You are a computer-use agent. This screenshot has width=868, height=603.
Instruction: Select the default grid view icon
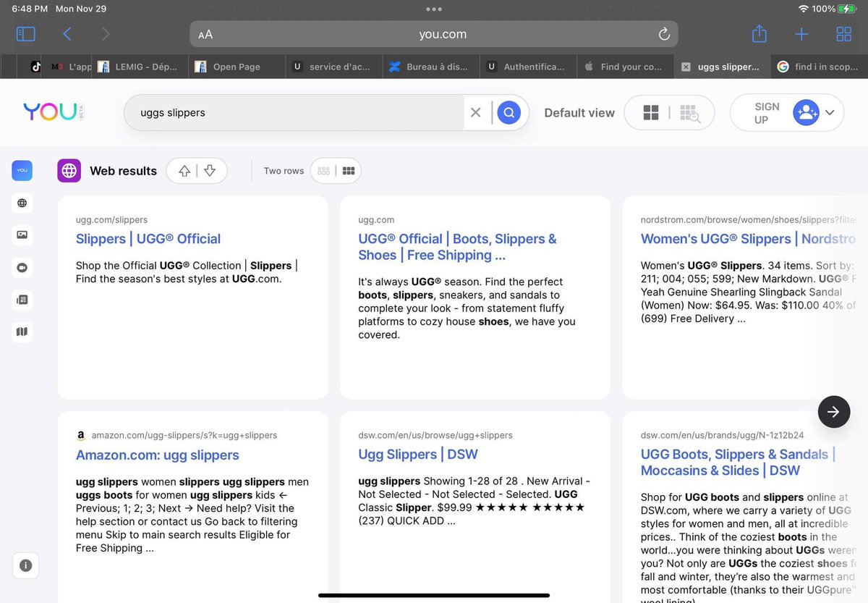[x=651, y=112]
